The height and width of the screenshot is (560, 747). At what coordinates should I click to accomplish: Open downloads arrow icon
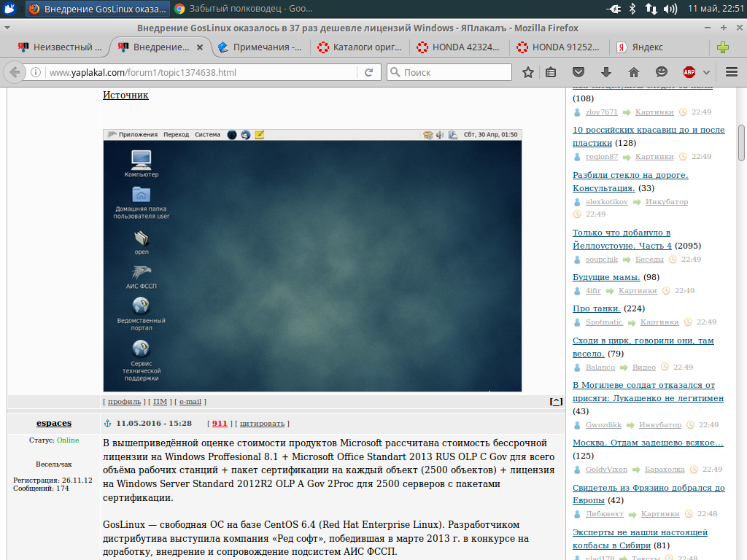(606, 72)
